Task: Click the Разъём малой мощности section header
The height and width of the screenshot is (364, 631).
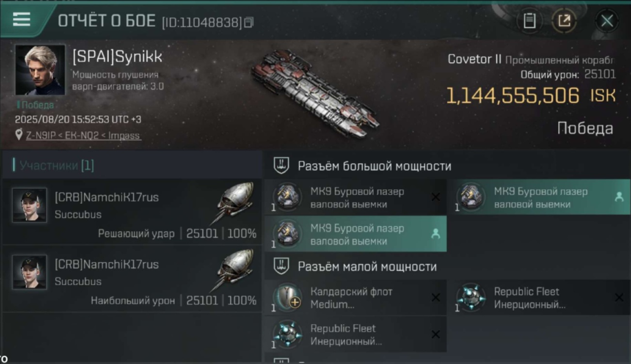Action: click(x=367, y=266)
